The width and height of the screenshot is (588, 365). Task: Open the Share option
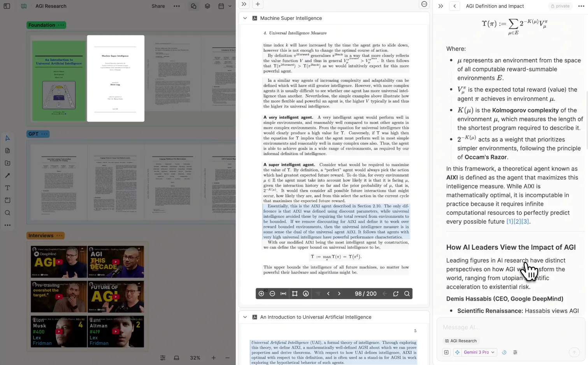[x=158, y=6]
